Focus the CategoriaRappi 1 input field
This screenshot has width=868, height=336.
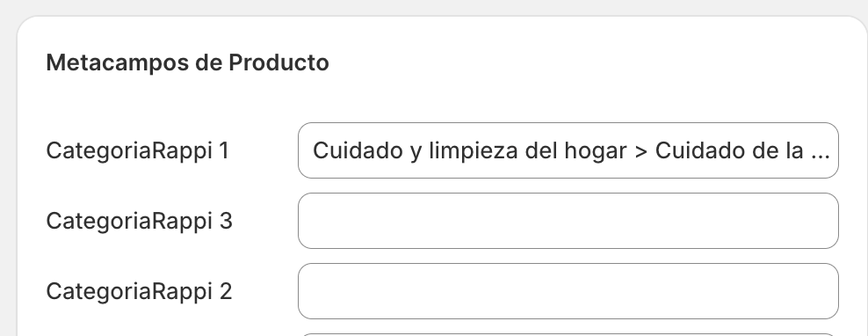[x=568, y=150]
